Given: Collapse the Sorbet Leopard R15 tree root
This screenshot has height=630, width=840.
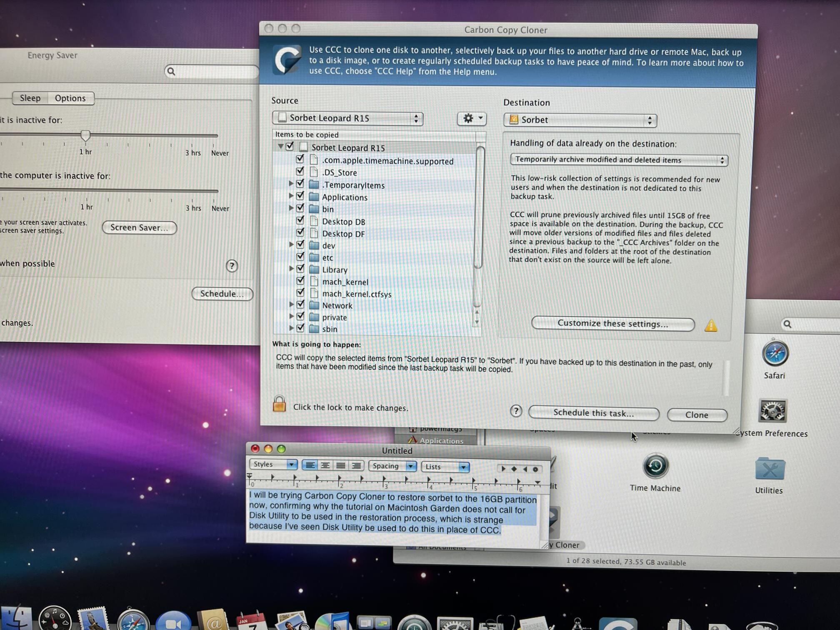Looking at the screenshot, I should point(280,146).
